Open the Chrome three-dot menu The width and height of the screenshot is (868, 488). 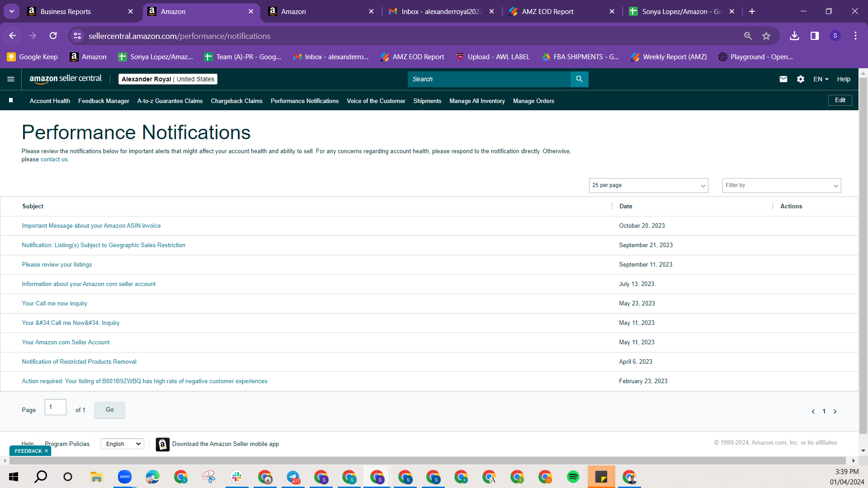[855, 36]
